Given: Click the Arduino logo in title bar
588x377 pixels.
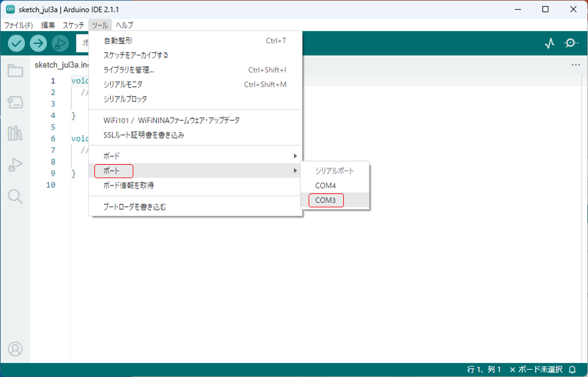Looking at the screenshot, I should tap(10, 9).
